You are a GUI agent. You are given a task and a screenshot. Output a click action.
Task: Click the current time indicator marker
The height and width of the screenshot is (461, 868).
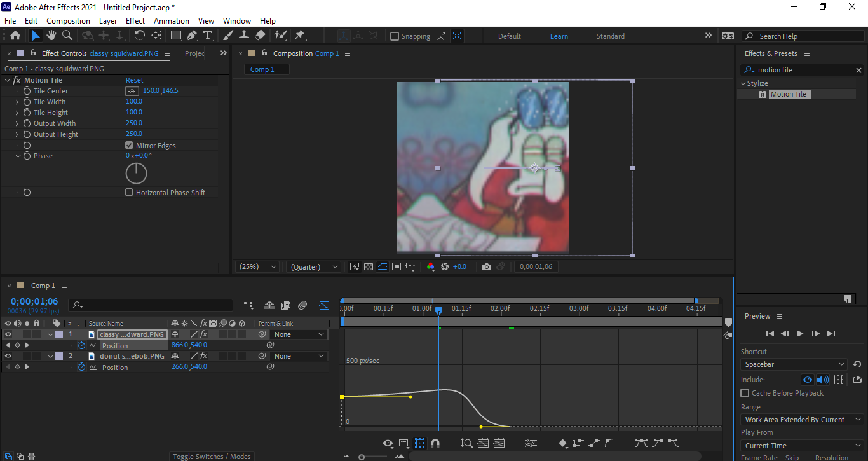[438, 310]
